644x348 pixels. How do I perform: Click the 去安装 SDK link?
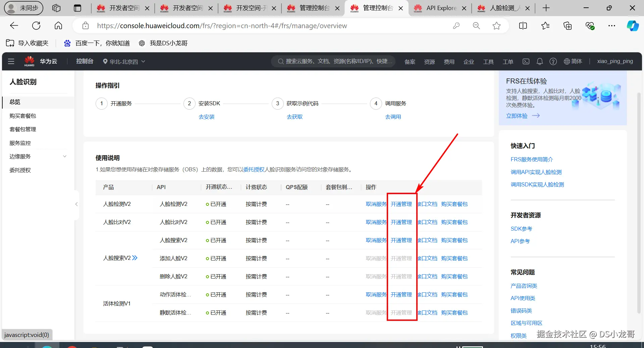[x=207, y=117]
